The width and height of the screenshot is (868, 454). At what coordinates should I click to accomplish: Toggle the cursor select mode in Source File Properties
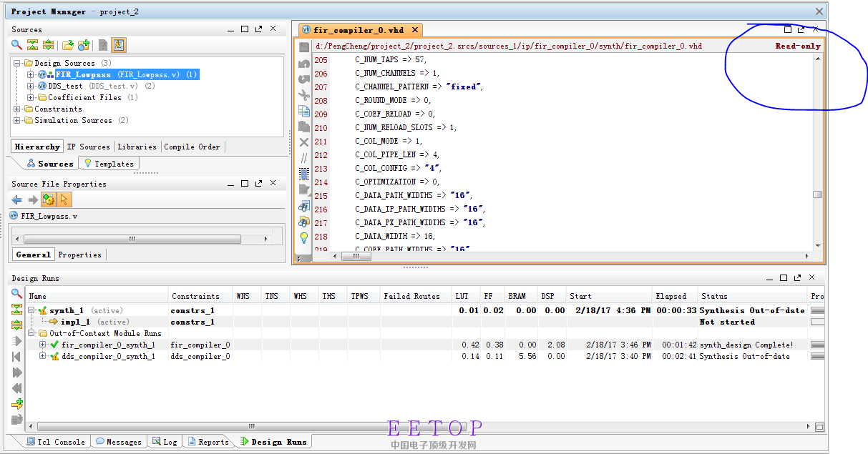pos(64,200)
